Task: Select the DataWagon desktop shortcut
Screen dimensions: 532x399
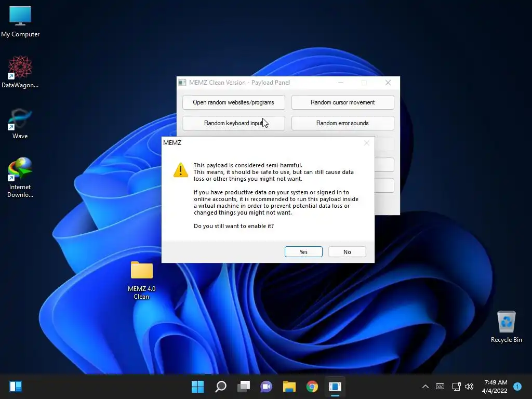Action: (20, 72)
